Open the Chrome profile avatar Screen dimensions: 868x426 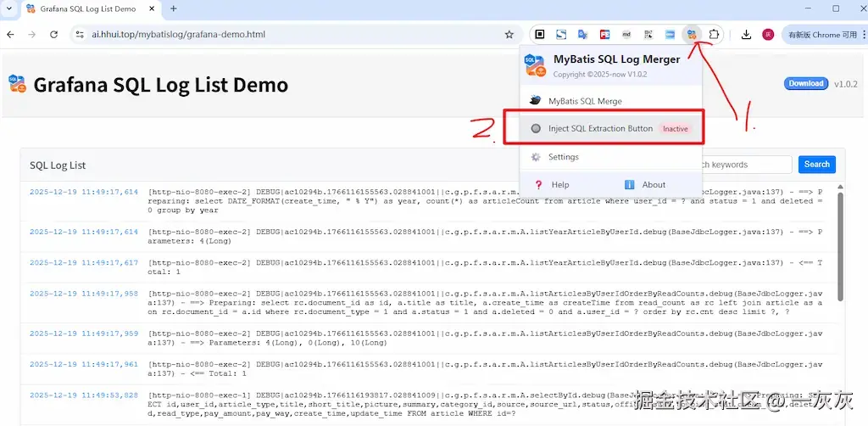click(x=768, y=34)
